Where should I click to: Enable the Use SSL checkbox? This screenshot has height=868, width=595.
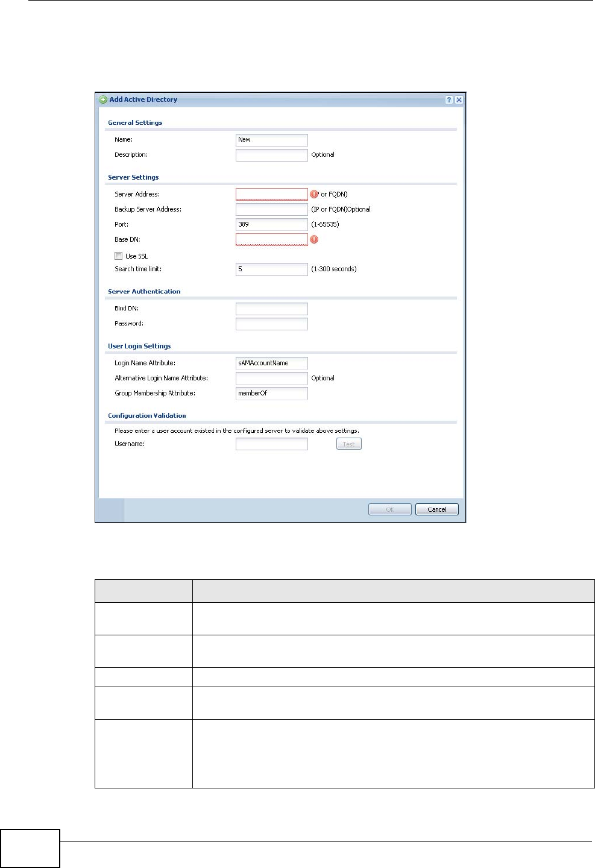(119, 256)
